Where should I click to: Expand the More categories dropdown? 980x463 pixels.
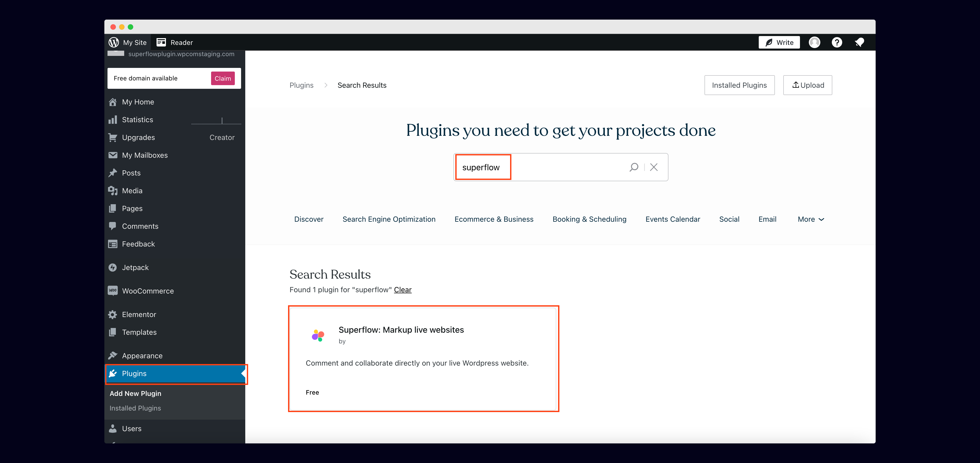pyautogui.click(x=811, y=219)
